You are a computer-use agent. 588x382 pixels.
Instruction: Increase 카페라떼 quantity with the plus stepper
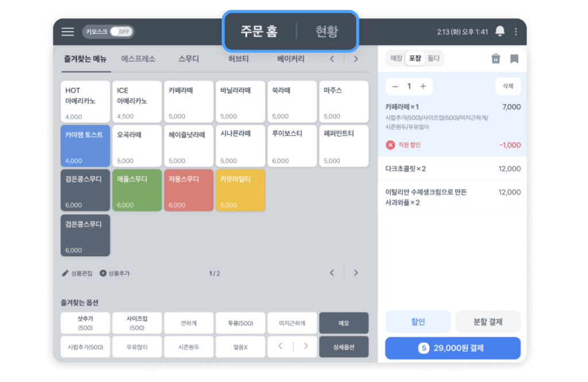point(422,86)
